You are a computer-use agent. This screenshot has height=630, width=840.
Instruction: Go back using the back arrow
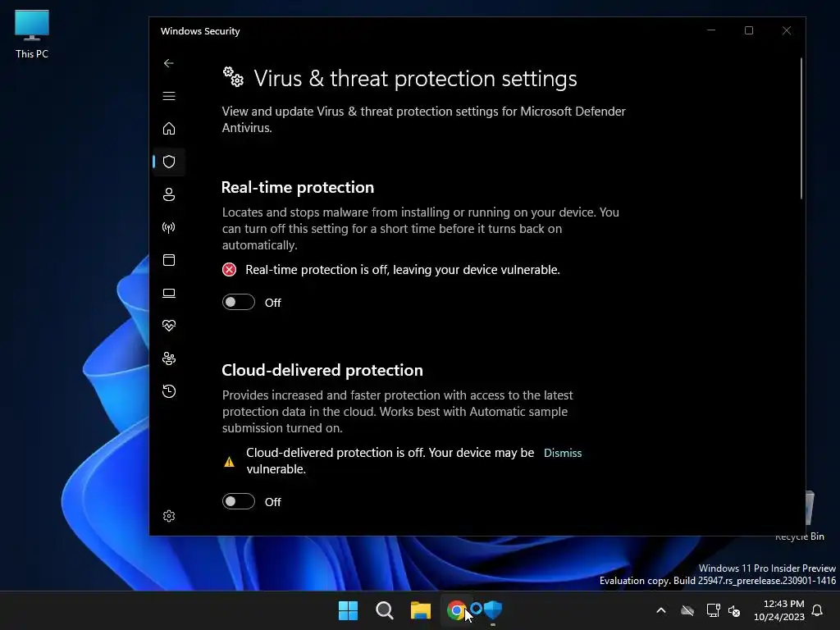pos(169,63)
